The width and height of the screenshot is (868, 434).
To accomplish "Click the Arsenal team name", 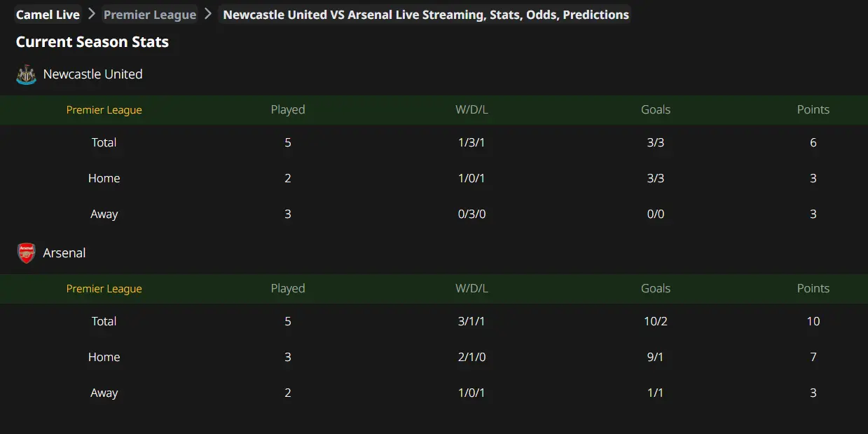I will 64,253.
